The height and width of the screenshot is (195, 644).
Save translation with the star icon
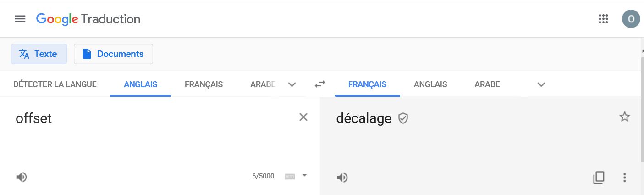(625, 117)
